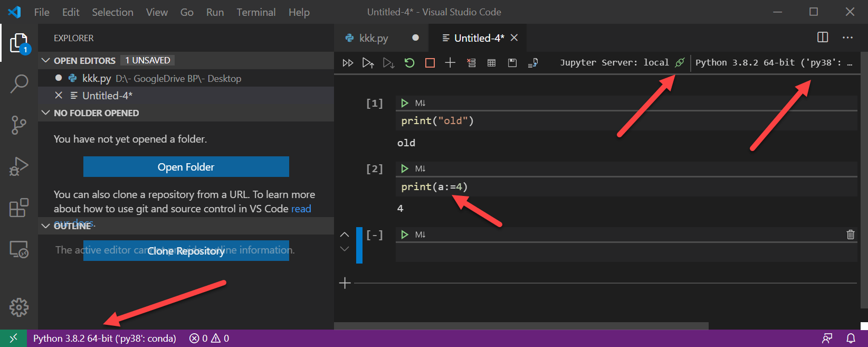Interrupt the kernel with the red square
The height and width of the screenshot is (347, 868).
pyautogui.click(x=430, y=63)
